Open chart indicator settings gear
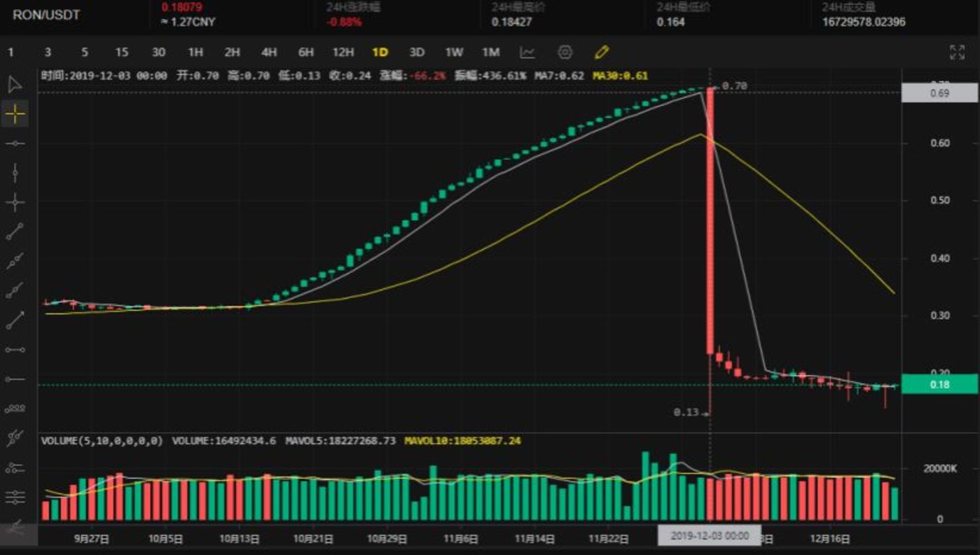This screenshot has width=980, height=555. click(x=565, y=52)
